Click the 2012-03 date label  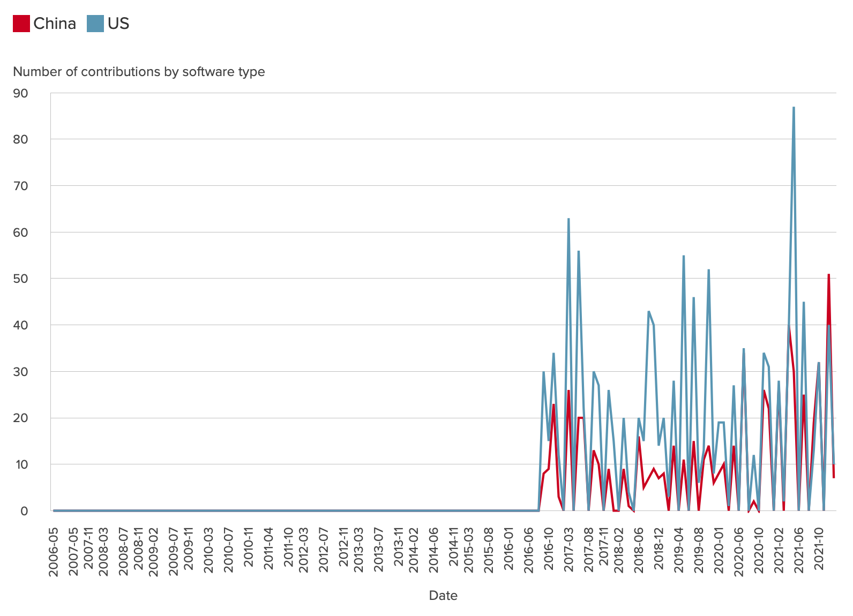[304, 551]
